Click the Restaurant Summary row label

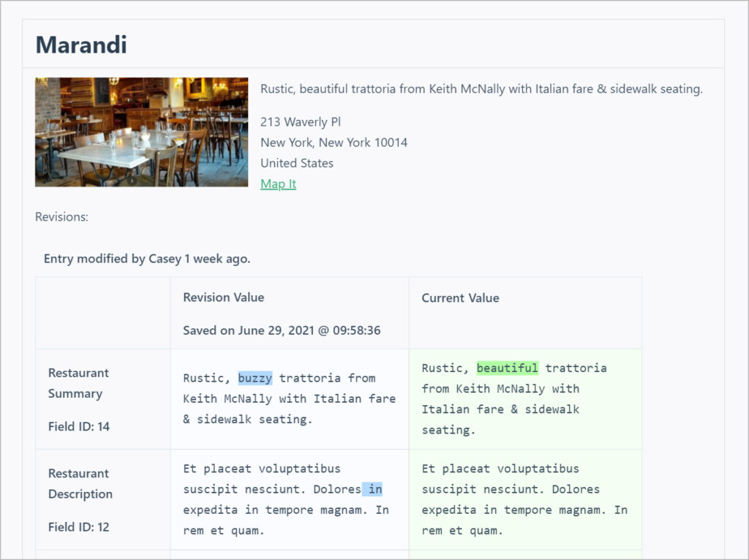78,383
